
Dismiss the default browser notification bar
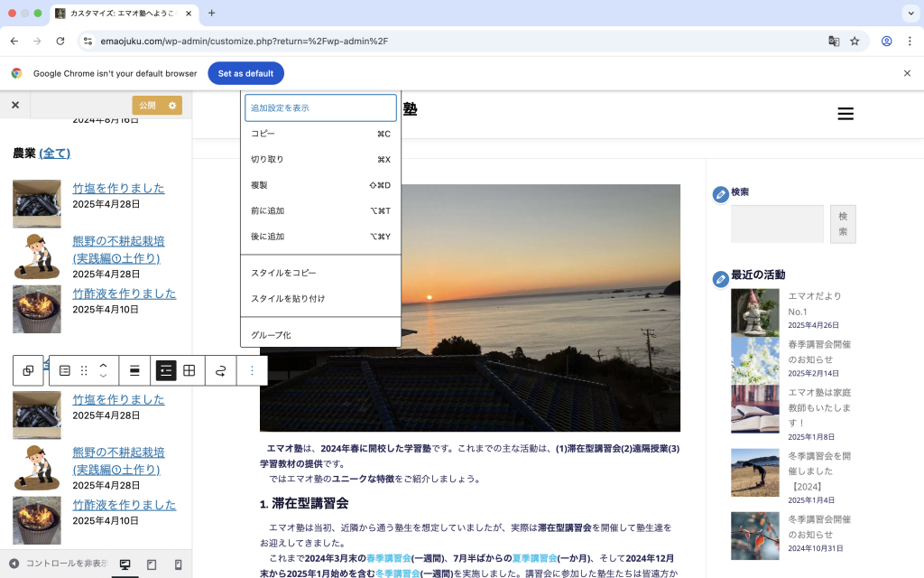(907, 73)
